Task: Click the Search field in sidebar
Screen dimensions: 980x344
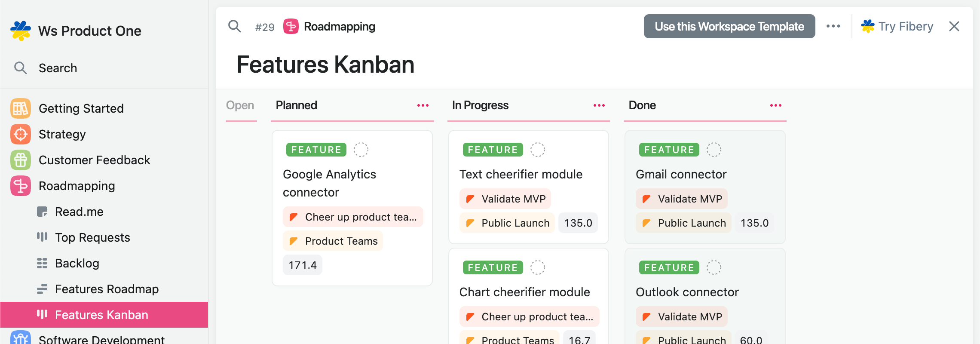Action: (104, 68)
